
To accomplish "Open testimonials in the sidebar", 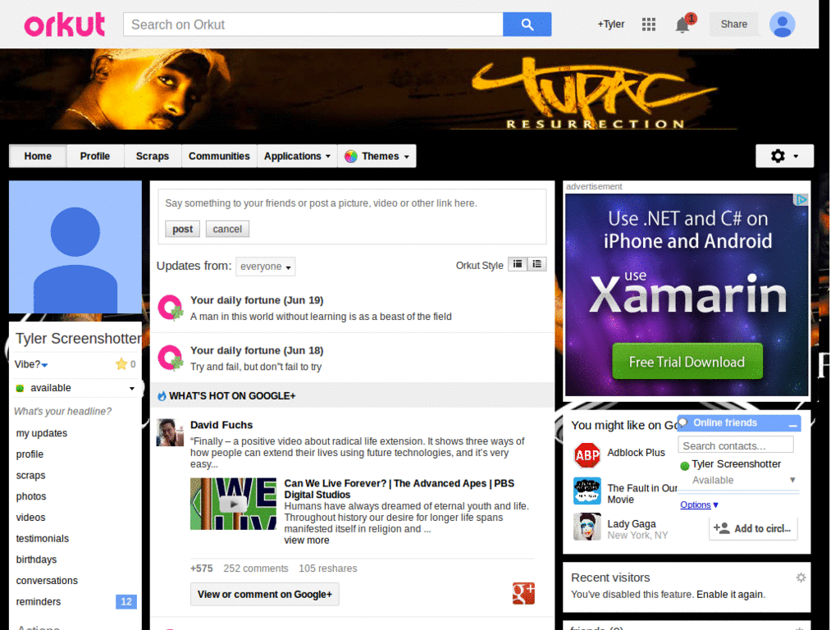I will [x=43, y=538].
